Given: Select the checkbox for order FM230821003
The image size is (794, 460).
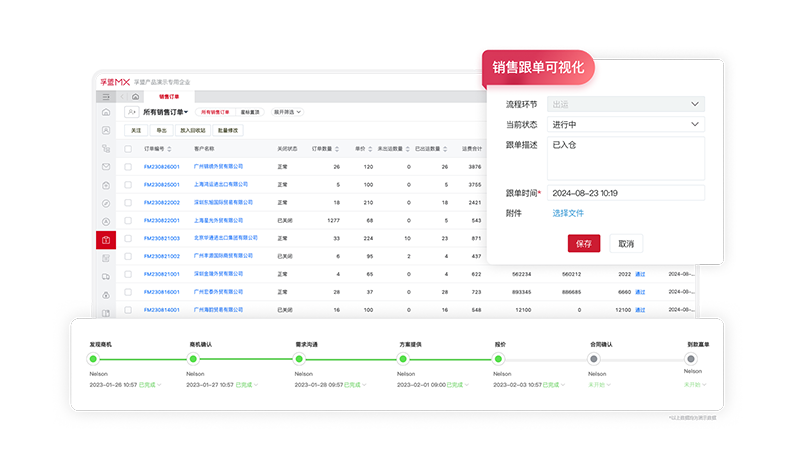Looking at the screenshot, I should tap(128, 238).
